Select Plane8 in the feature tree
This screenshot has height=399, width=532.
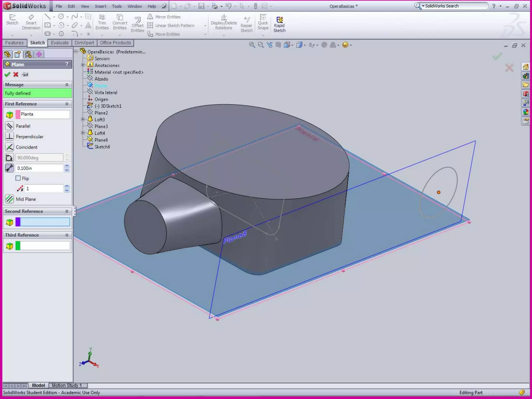pyautogui.click(x=101, y=140)
